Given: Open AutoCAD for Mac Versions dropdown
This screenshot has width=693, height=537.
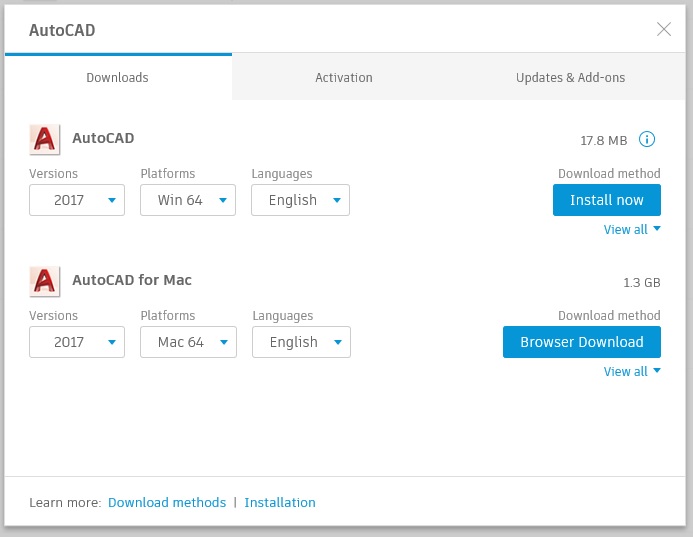Looking at the screenshot, I should pos(77,342).
